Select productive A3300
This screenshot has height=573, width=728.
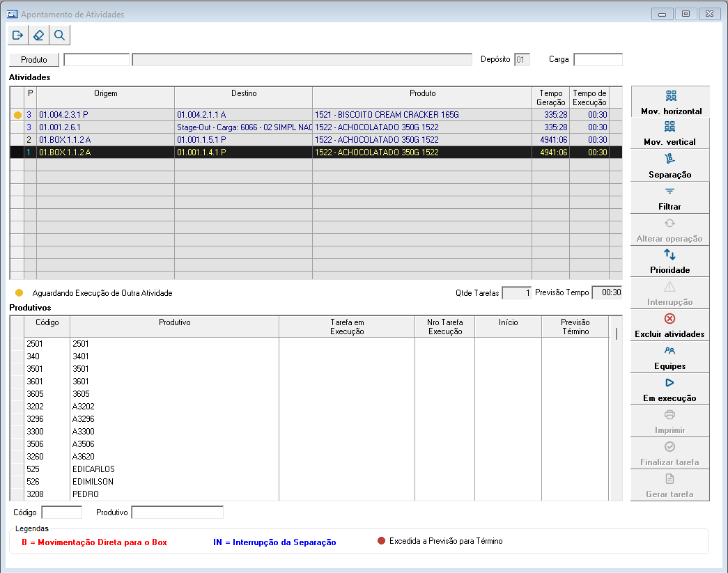(x=309, y=432)
